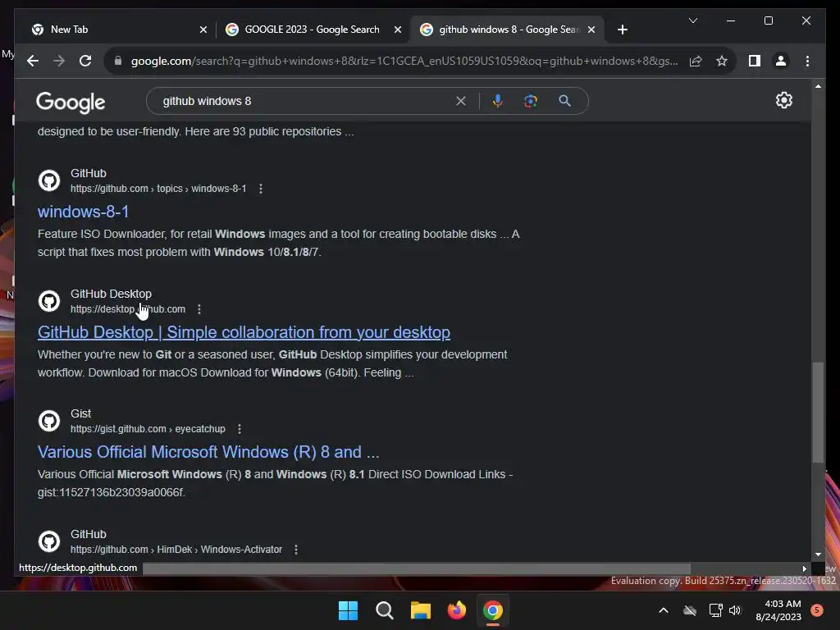The height and width of the screenshot is (630, 840).
Task: Open Chrome side panel
Action: click(x=755, y=61)
